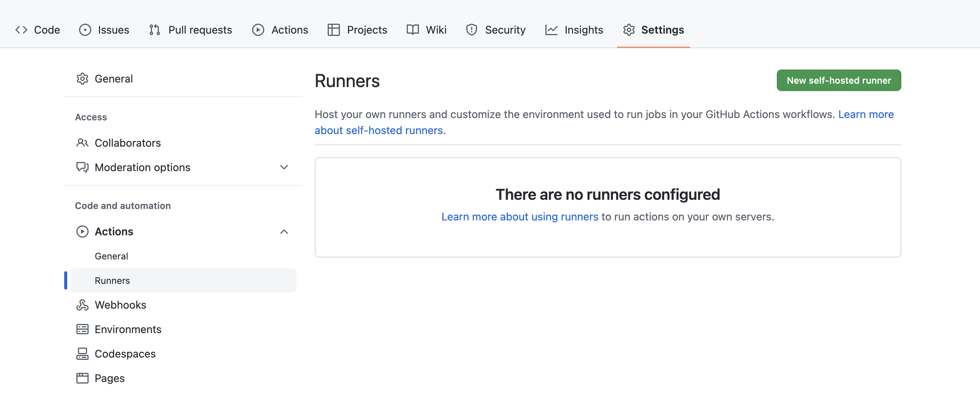Open Pages settings
The width and height of the screenshot is (980, 395).
tap(183, 378)
